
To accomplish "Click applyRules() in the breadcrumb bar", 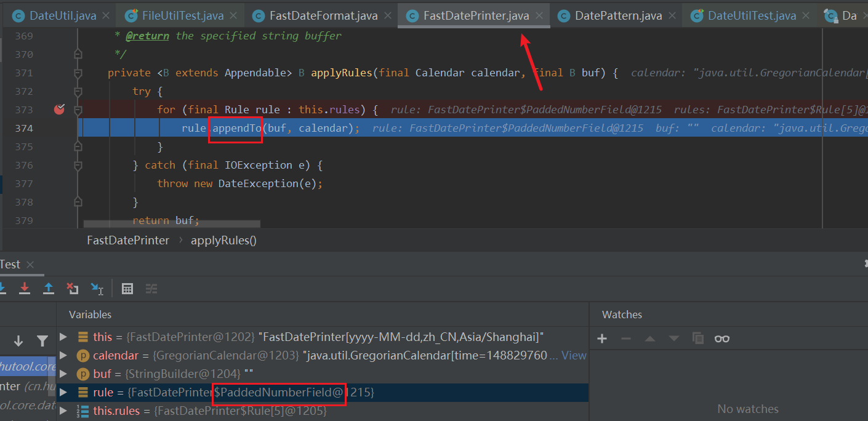I will tap(223, 240).
